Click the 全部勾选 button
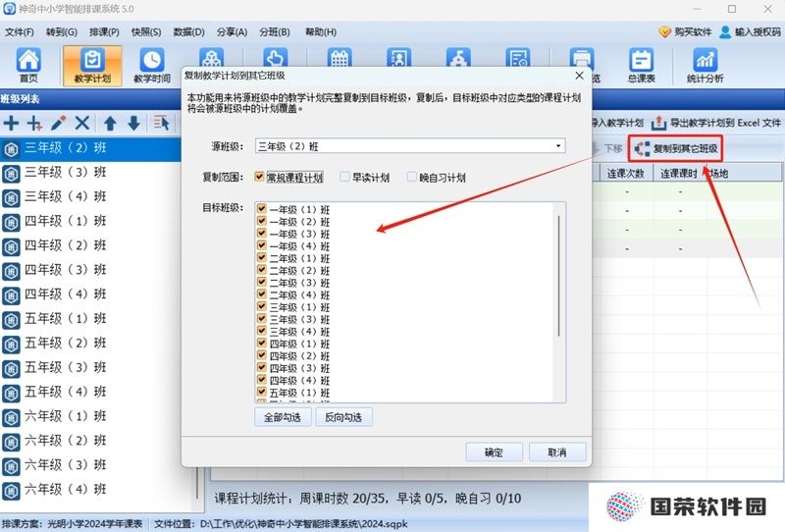 pos(283,417)
